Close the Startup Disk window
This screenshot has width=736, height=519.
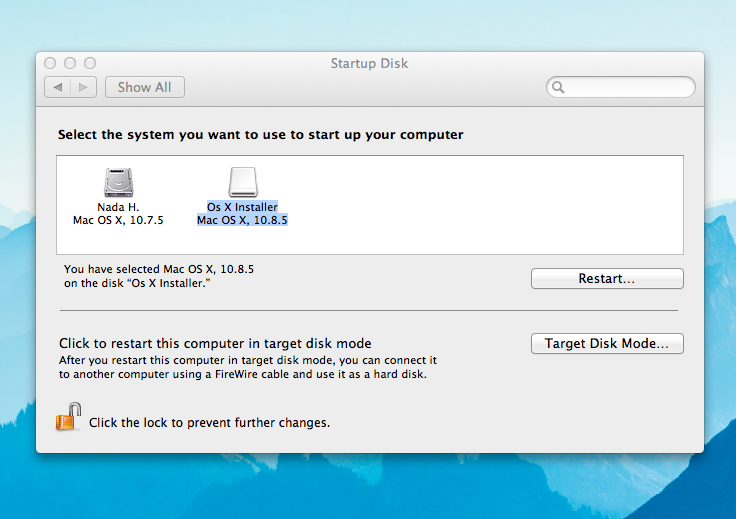[x=50, y=63]
